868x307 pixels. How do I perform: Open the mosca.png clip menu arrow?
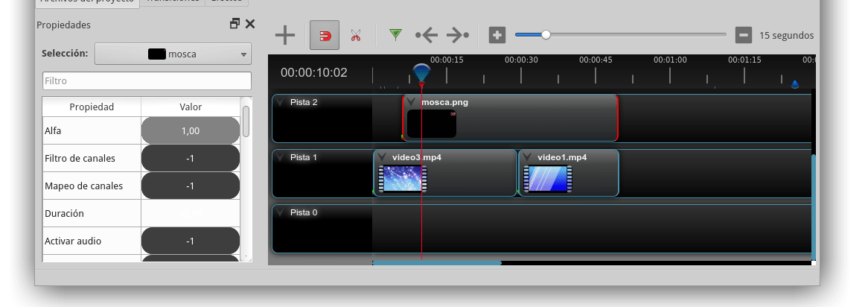411,102
